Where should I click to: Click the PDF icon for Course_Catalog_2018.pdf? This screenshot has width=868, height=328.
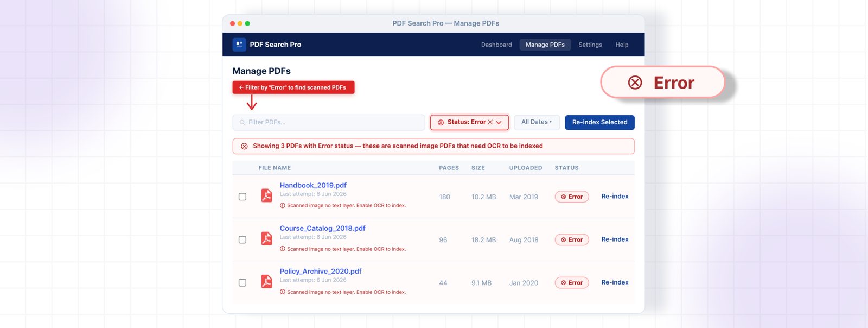click(266, 238)
